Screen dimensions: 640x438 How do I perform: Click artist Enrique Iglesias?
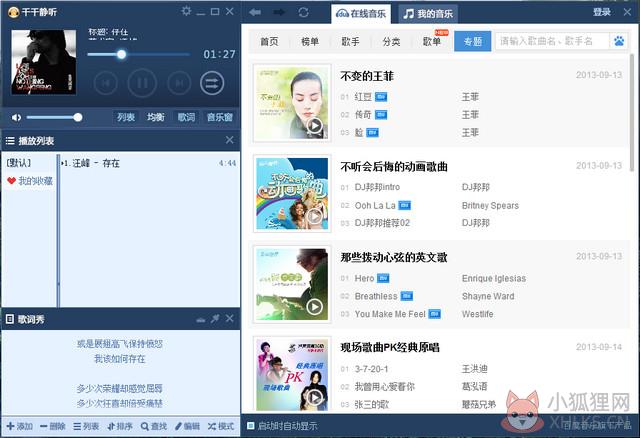(x=494, y=278)
